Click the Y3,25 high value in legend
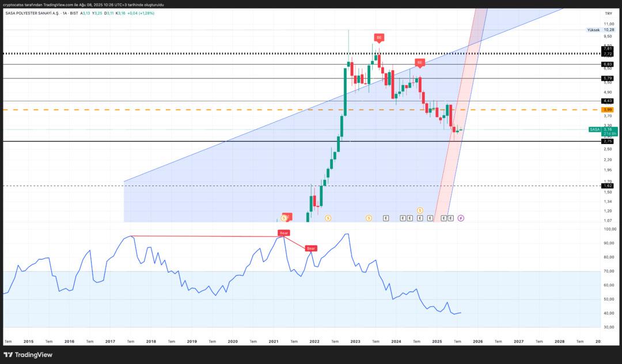 (97, 13)
